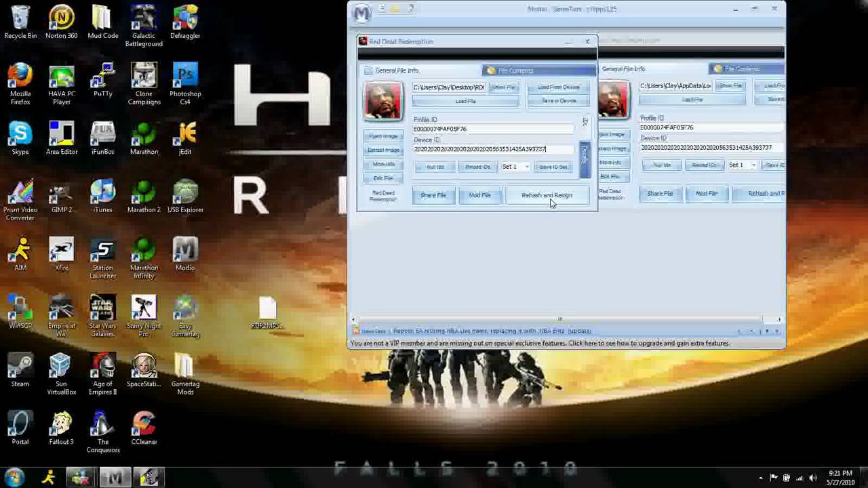Open the EA retiring NBA Live news link
Screen dimensions: 868x488
pos(492,331)
